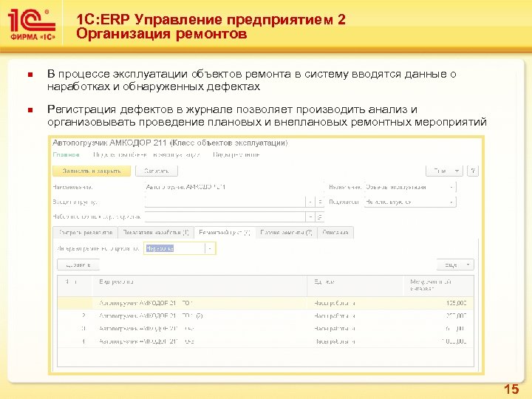532x399 pixels.
Task: Open help with the question mark button
Action: [473, 171]
